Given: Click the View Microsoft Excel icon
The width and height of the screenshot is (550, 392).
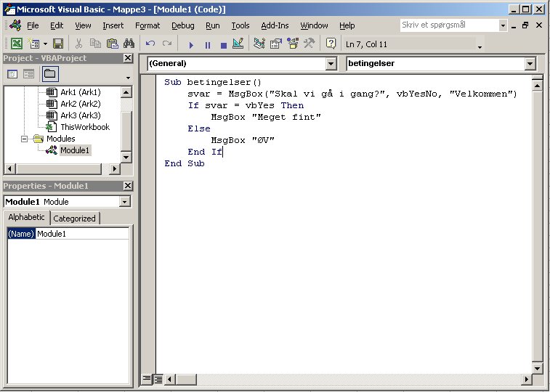Looking at the screenshot, I should (16, 44).
